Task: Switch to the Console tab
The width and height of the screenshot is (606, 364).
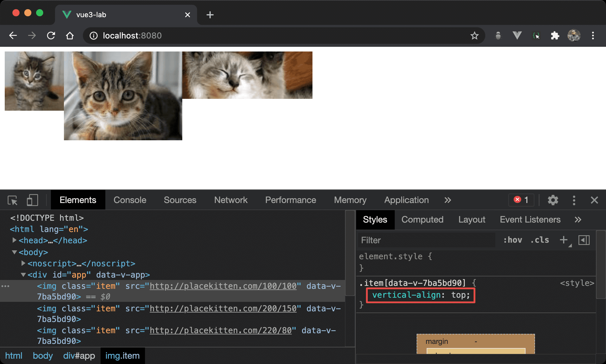Action: click(x=130, y=200)
